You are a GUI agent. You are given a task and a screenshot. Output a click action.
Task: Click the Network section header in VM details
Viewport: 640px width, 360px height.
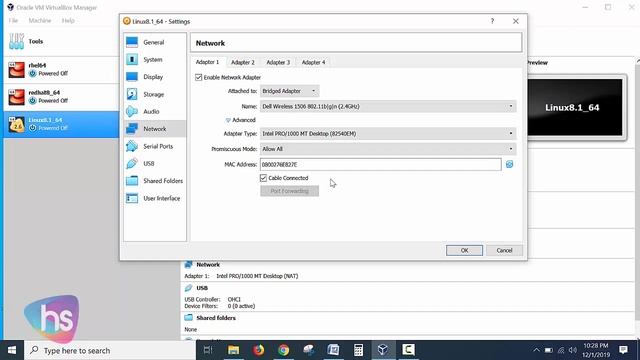point(208,264)
